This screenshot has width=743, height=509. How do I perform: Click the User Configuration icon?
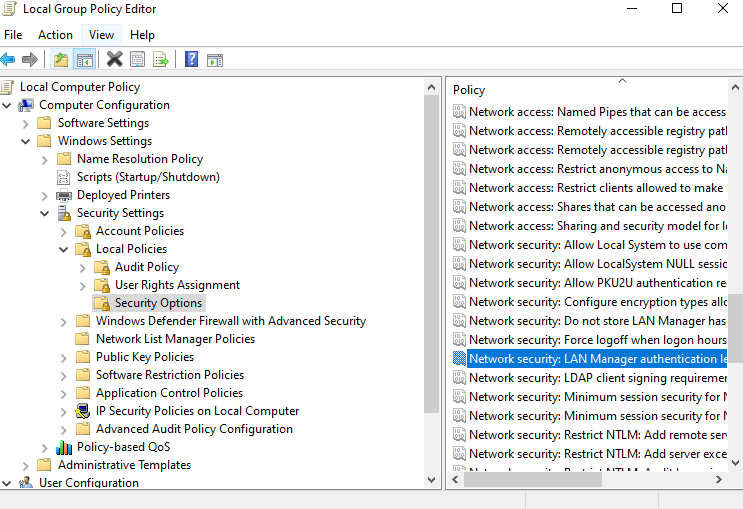point(26,482)
